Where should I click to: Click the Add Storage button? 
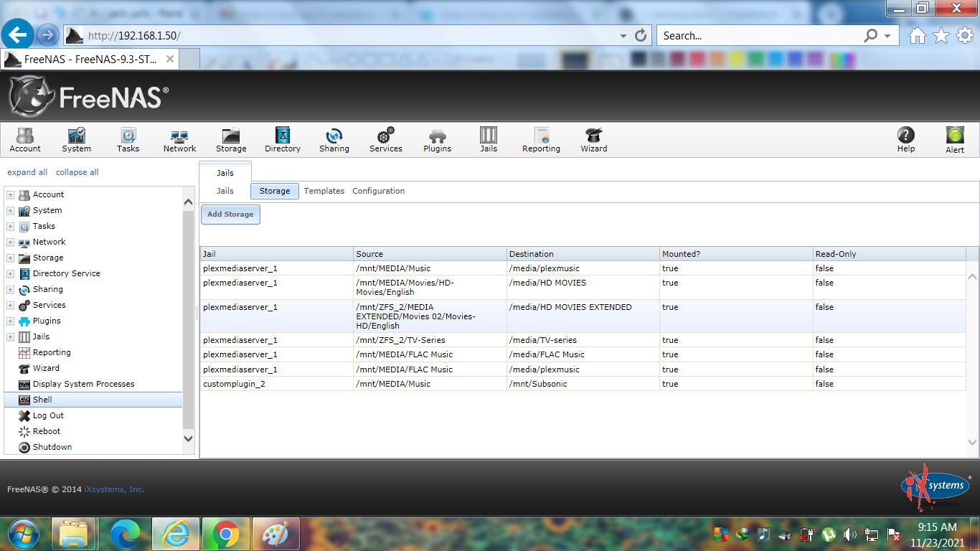pyautogui.click(x=230, y=214)
